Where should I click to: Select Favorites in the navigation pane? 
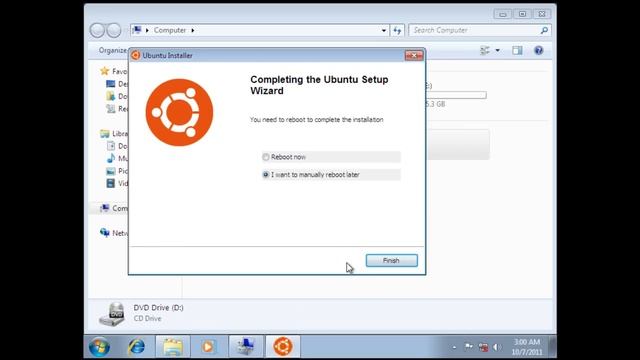pyautogui.click(x=114, y=71)
